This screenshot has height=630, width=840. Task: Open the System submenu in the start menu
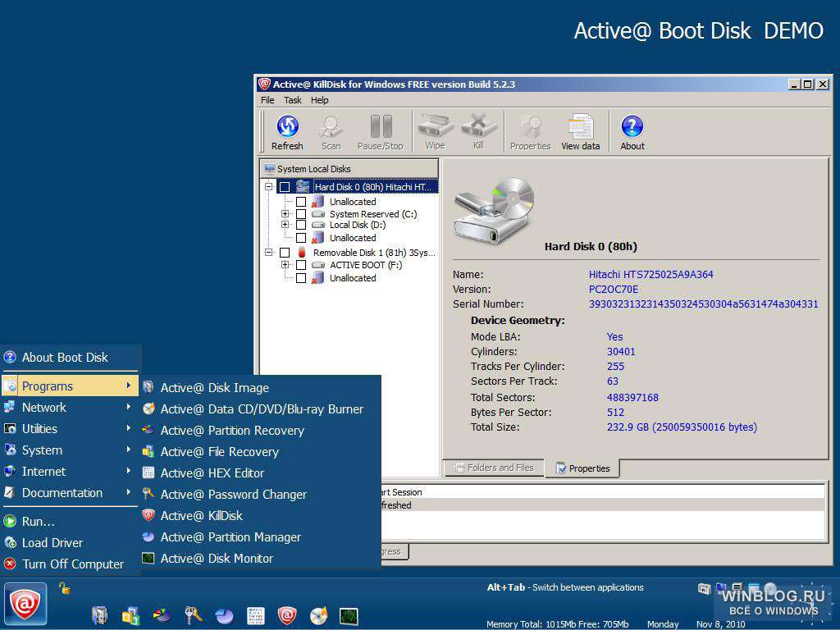[x=70, y=450]
